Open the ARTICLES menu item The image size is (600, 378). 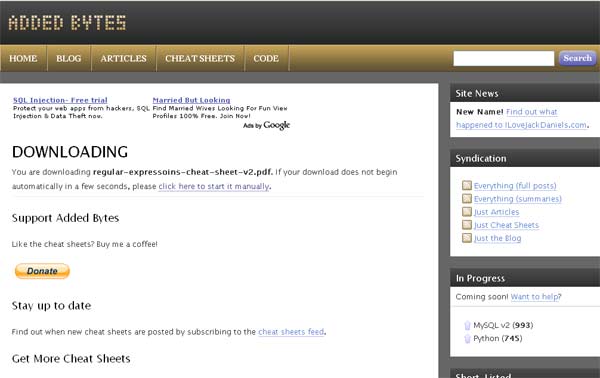tap(124, 59)
